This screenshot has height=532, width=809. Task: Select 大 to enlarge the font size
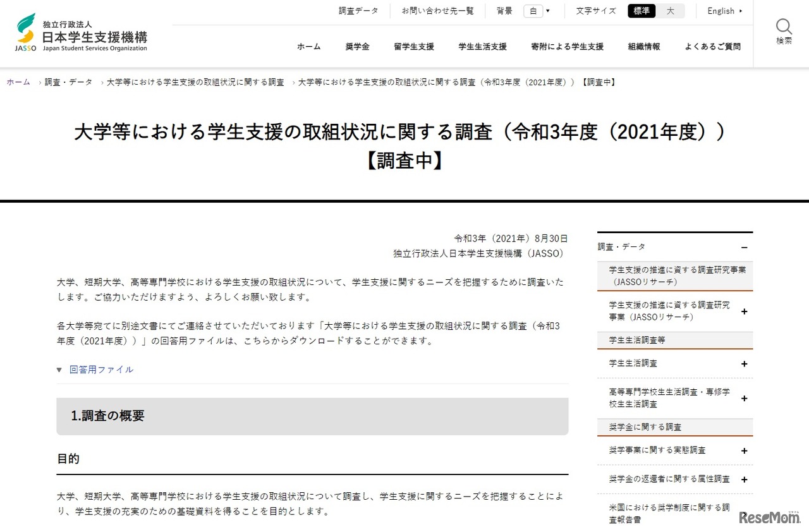(671, 11)
